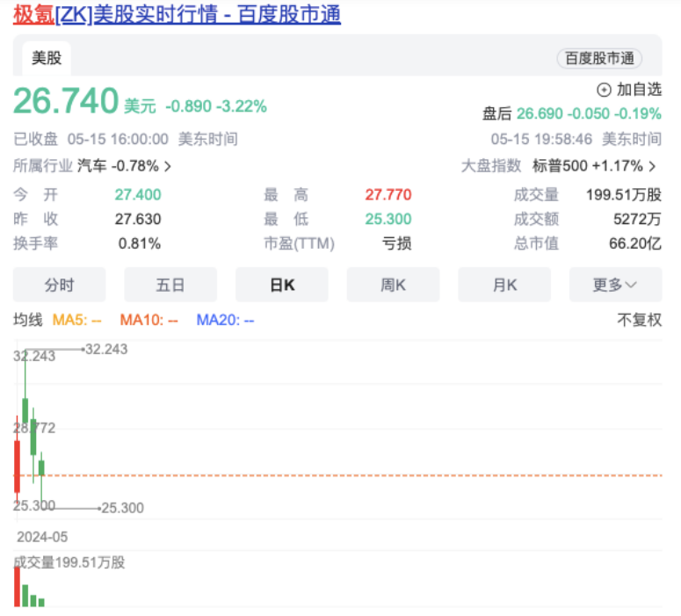Expand the 更多 chart options dropdown
The height and width of the screenshot is (616, 681).
(x=615, y=285)
